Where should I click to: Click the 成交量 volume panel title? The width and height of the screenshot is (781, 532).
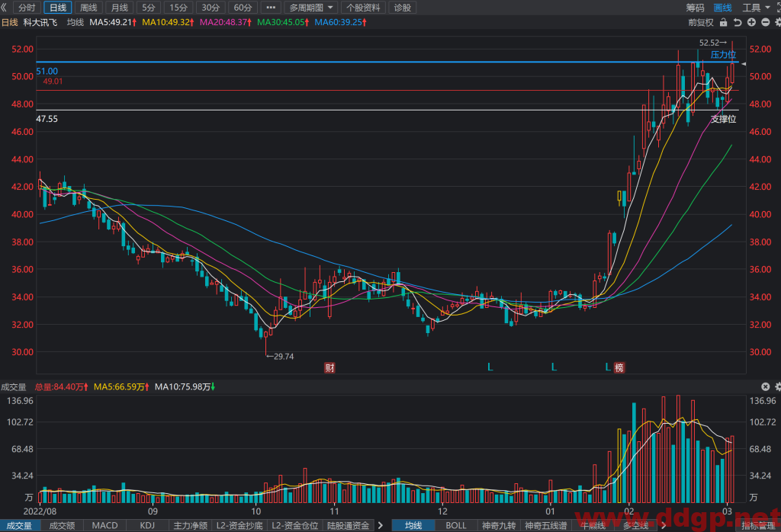pyautogui.click(x=13, y=386)
